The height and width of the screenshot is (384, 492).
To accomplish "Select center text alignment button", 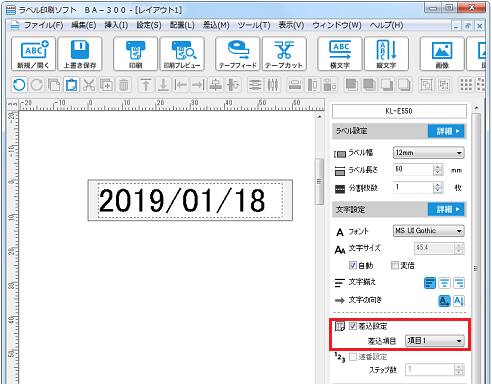I will click(x=444, y=283).
